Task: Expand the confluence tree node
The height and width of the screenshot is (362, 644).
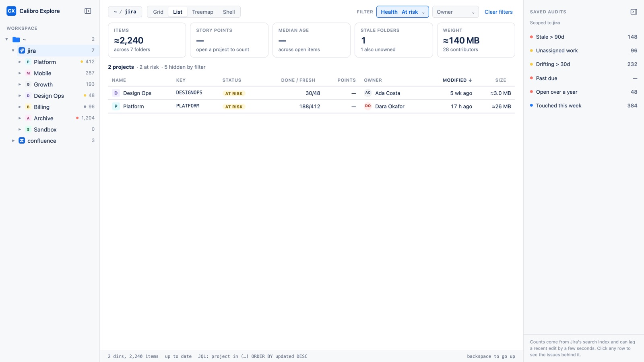Action: tap(13, 141)
